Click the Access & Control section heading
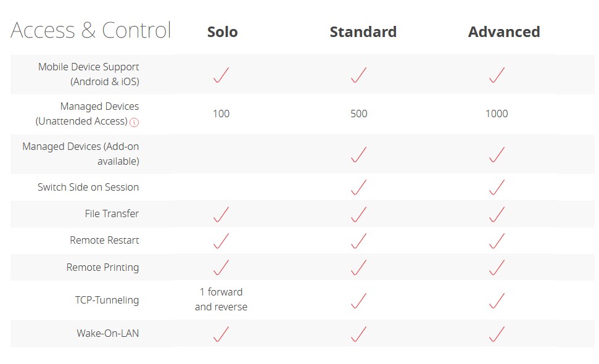Image resolution: width=599 pixels, height=364 pixels. click(91, 30)
